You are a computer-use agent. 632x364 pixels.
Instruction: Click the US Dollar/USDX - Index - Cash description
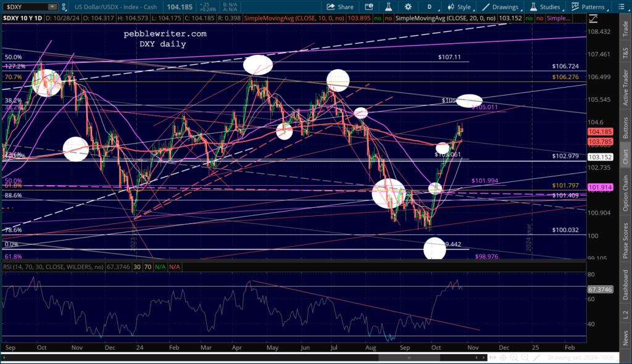[x=115, y=7]
